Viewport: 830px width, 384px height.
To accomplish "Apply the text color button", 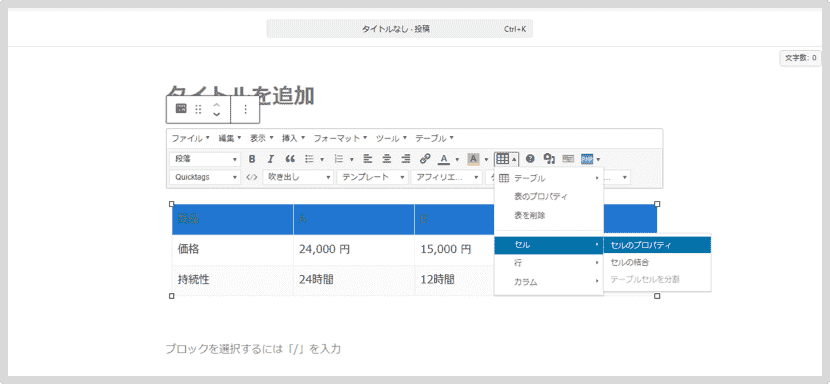I will pyautogui.click(x=444, y=159).
